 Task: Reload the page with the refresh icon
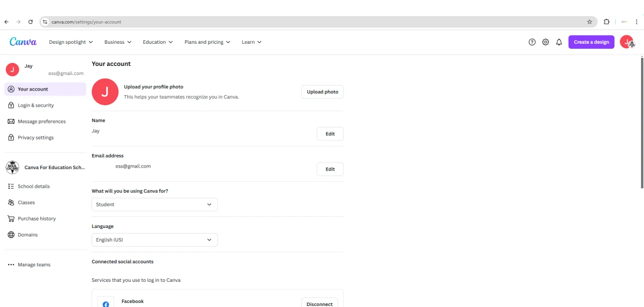click(x=31, y=22)
